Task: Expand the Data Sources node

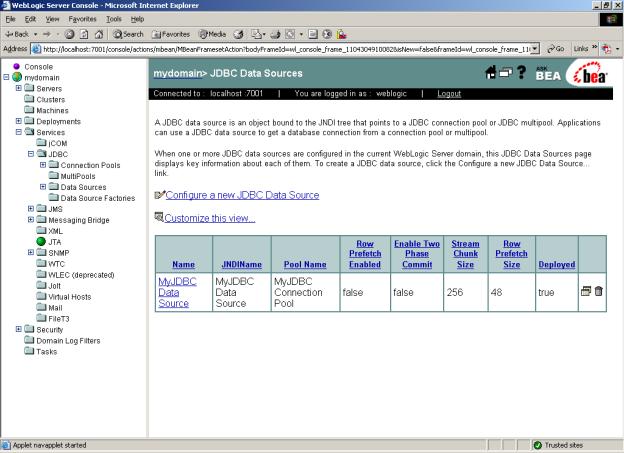Action: pos(43,187)
